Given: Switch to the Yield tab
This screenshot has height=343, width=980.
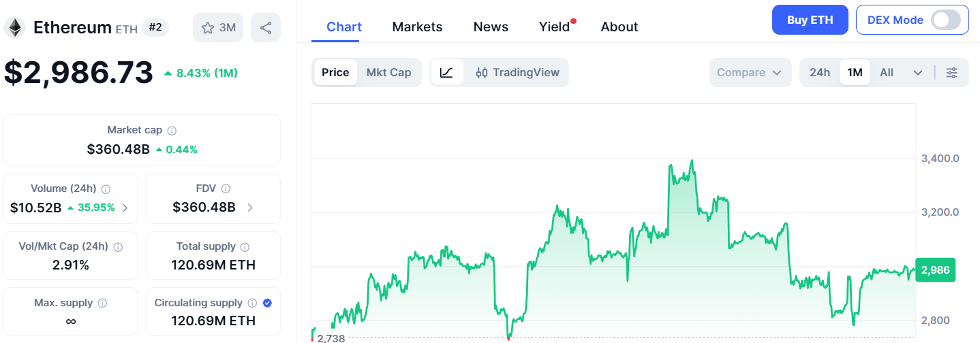Looking at the screenshot, I should coord(554,27).
